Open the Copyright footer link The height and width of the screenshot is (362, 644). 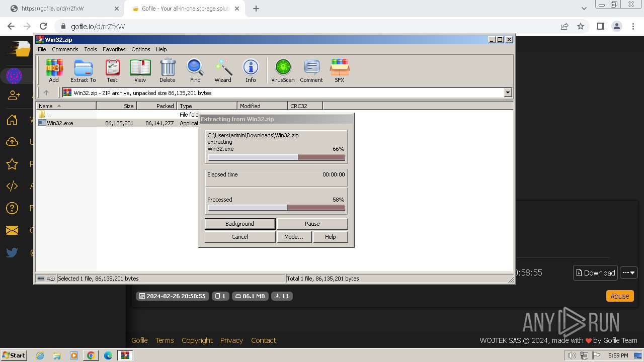point(197,340)
